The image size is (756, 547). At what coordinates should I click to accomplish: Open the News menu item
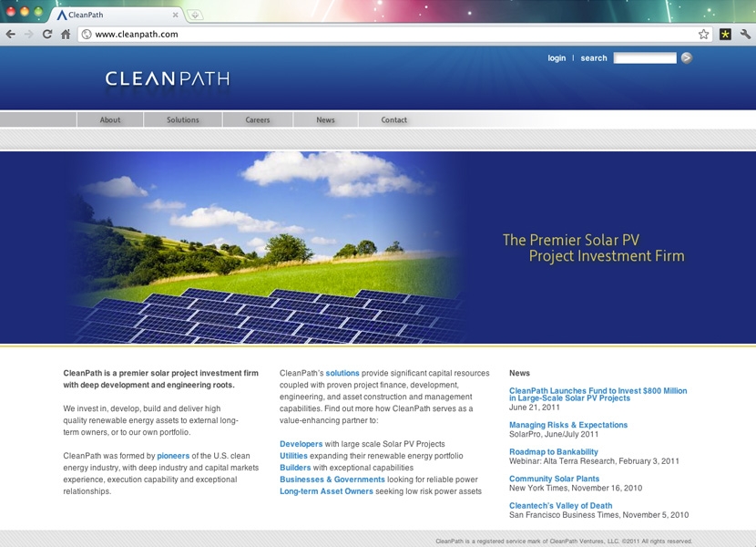[x=325, y=119]
